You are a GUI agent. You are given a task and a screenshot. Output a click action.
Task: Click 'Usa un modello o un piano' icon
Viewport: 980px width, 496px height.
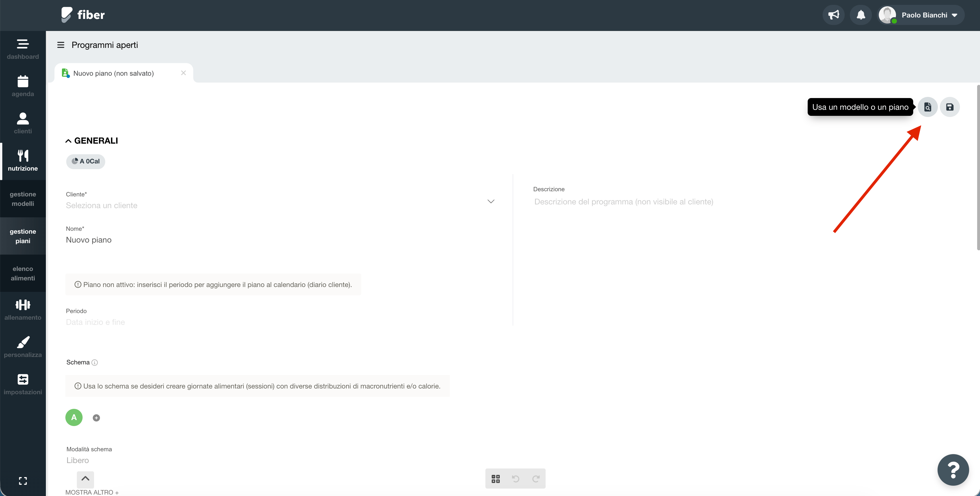(928, 107)
